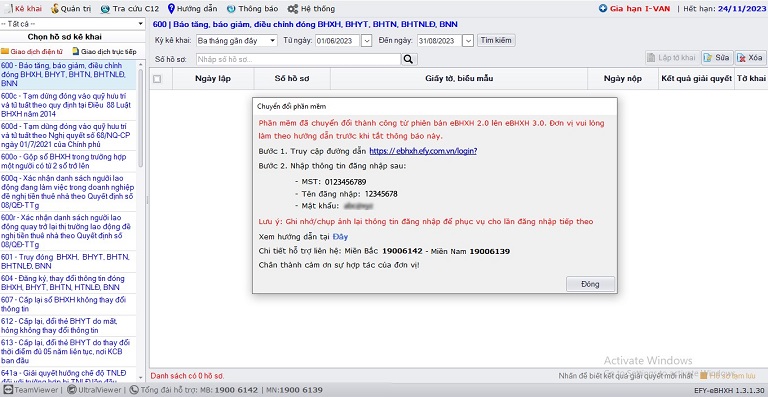
Task: Open the ebhxh.efy.com.vn login link
Action: click(x=423, y=151)
